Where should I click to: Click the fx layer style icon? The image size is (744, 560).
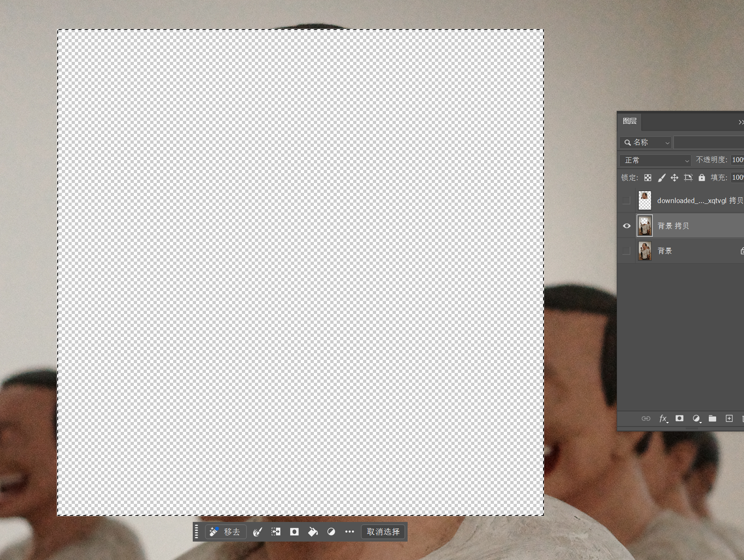coord(663,418)
